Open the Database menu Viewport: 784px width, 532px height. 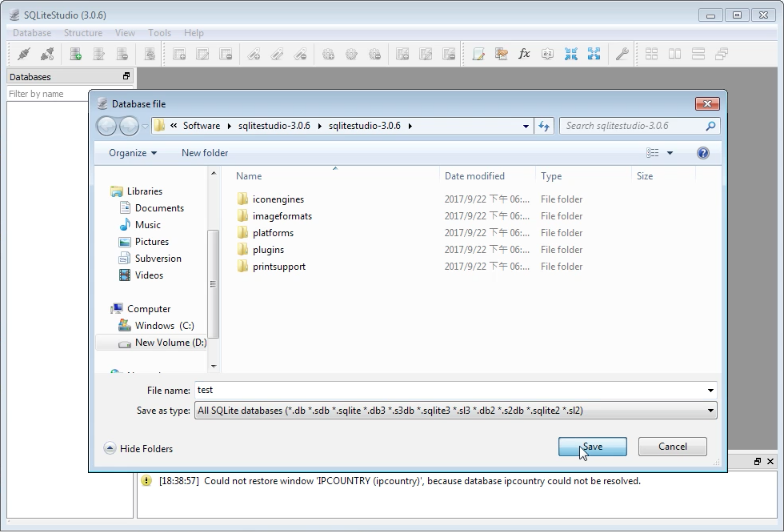(32, 33)
